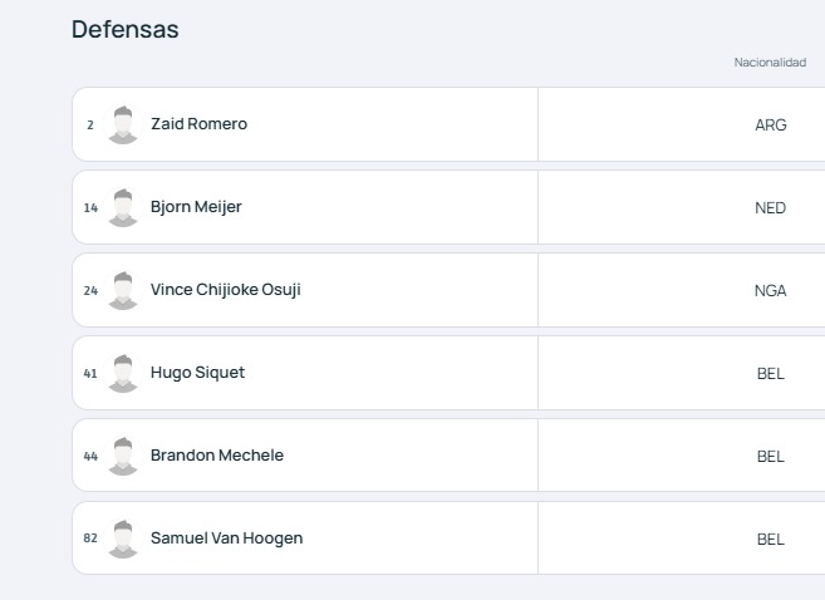Open Zaid Romero's player profile
This screenshot has width=825, height=600.
199,124
